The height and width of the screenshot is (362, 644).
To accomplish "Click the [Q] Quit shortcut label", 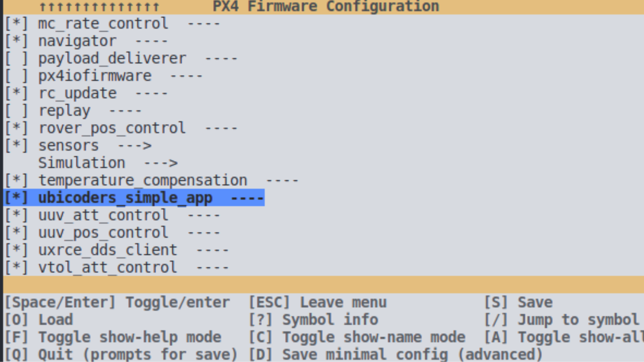I will [x=121, y=355].
